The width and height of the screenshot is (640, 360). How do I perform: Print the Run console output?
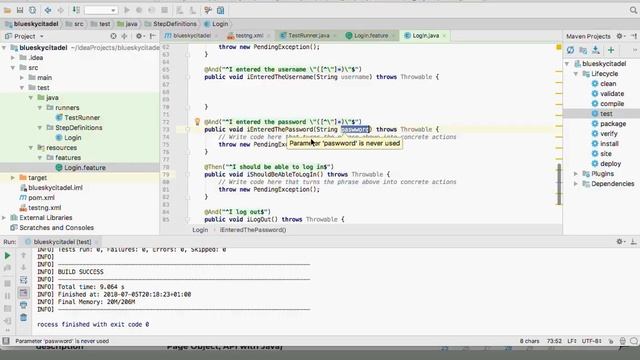coord(23,305)
